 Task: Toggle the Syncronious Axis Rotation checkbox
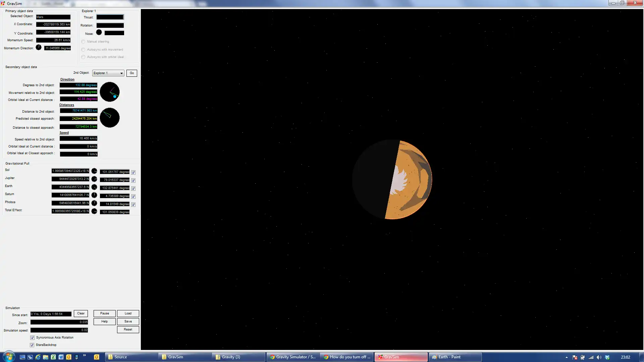pyautogui.click(x=32, y=337)
